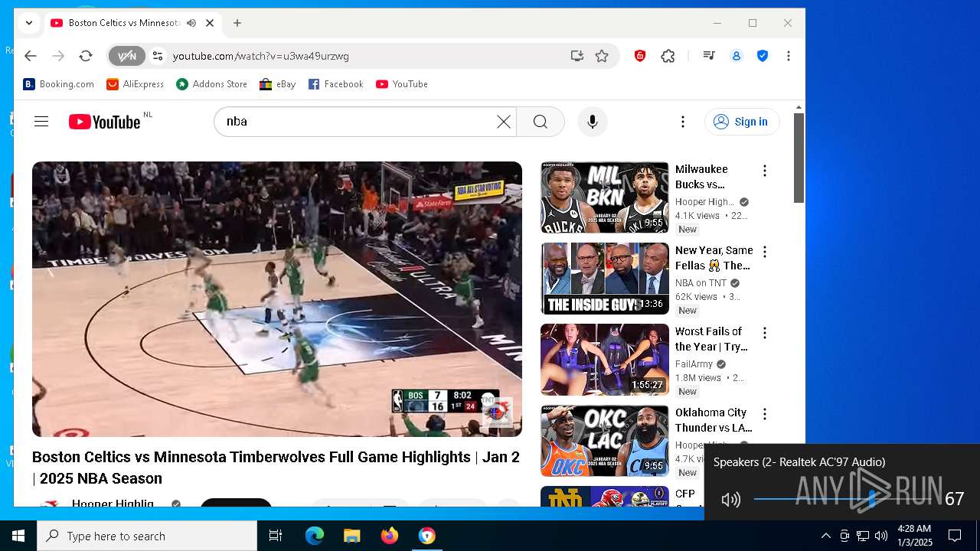The width and height of the screenshot is (980, 551).
Task: Open File Explorer from the taskbar
Action: [351, 536]
